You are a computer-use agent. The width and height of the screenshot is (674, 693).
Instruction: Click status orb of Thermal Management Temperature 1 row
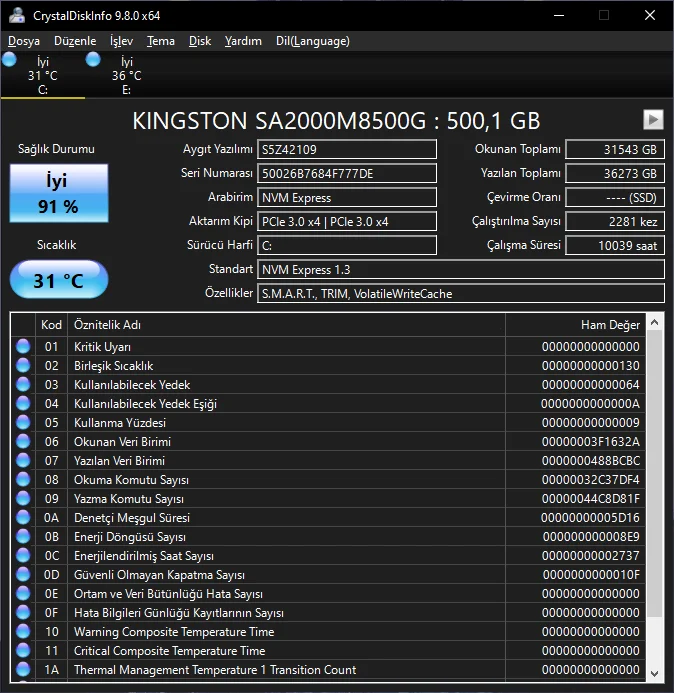[x=23, y=669]
